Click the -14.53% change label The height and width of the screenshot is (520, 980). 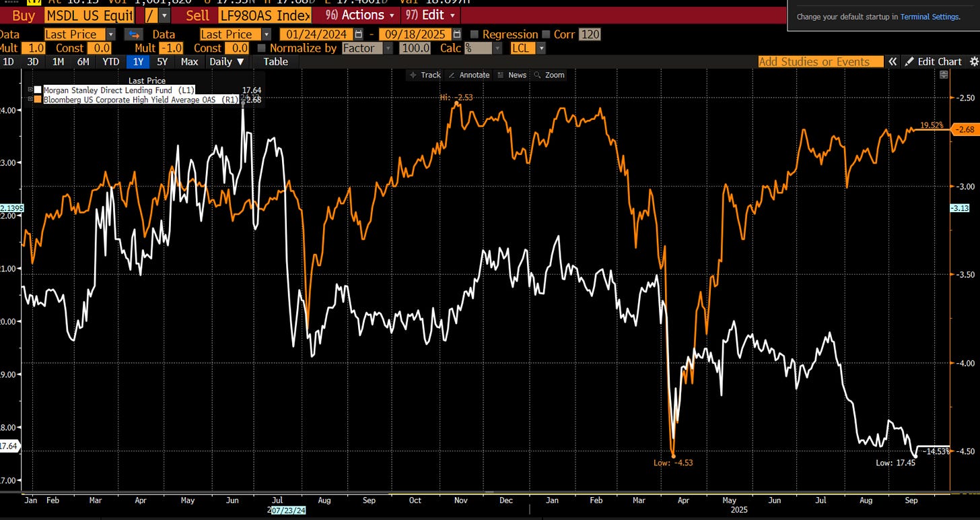click(937, 451)
